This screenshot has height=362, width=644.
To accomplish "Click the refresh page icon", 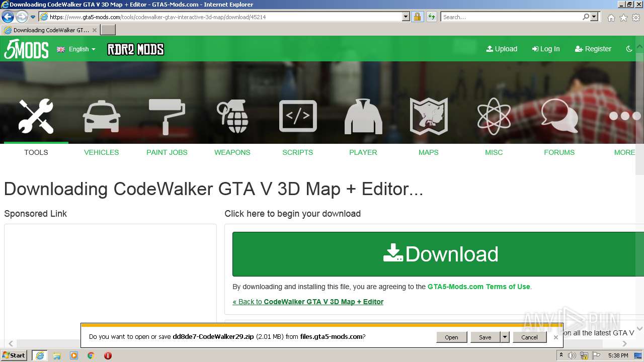I will pos(431,17).
